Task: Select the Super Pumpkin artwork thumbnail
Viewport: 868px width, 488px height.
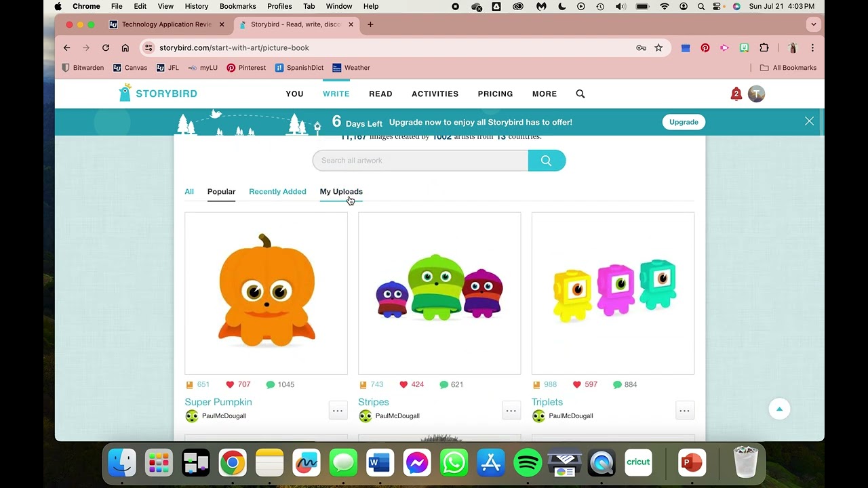Action: (266, 293)
